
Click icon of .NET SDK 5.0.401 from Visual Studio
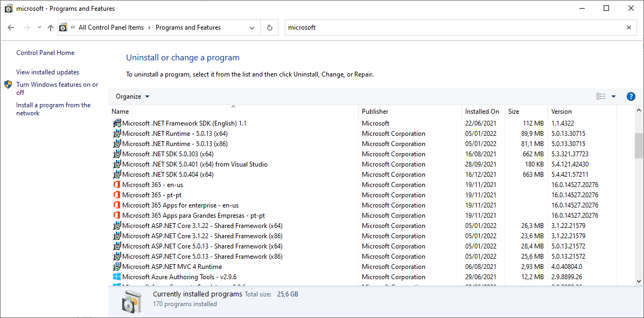click(117, 164)
